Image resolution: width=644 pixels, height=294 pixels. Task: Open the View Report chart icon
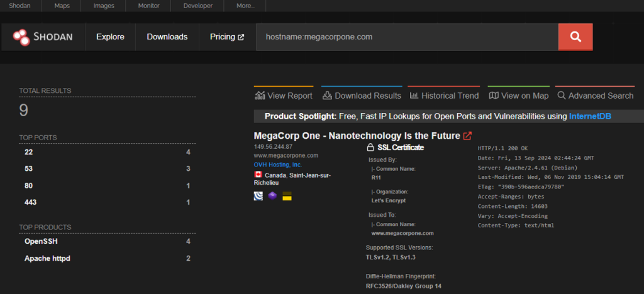click(260, 95)
